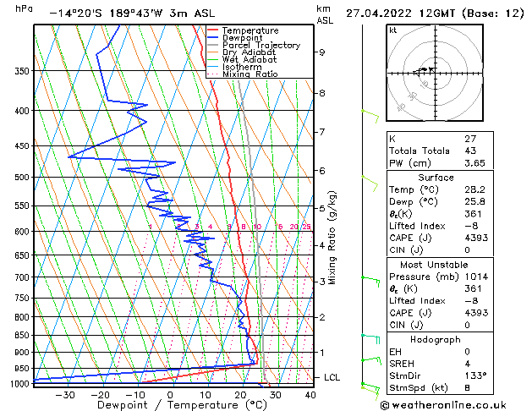This screenshot has height=411, width=532.
Task: Click the wind barb near 700 hPa
Action: point(370,282)
